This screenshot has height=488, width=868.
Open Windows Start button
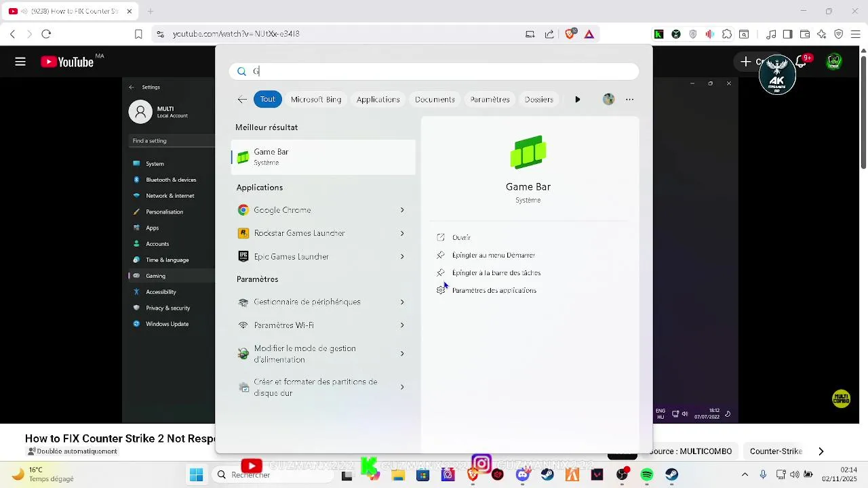click(x=196, y=475)
